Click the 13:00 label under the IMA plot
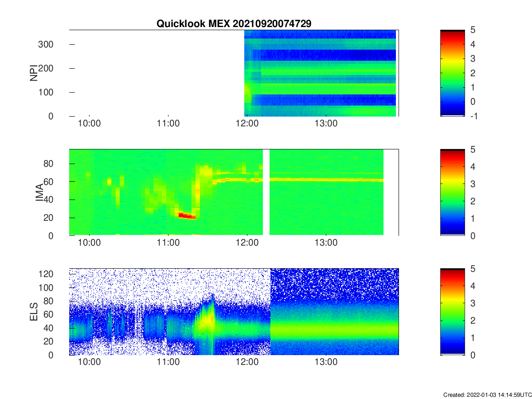Image resolution: width=532 pixels, height=399 pixels. (x=326, y=243)
